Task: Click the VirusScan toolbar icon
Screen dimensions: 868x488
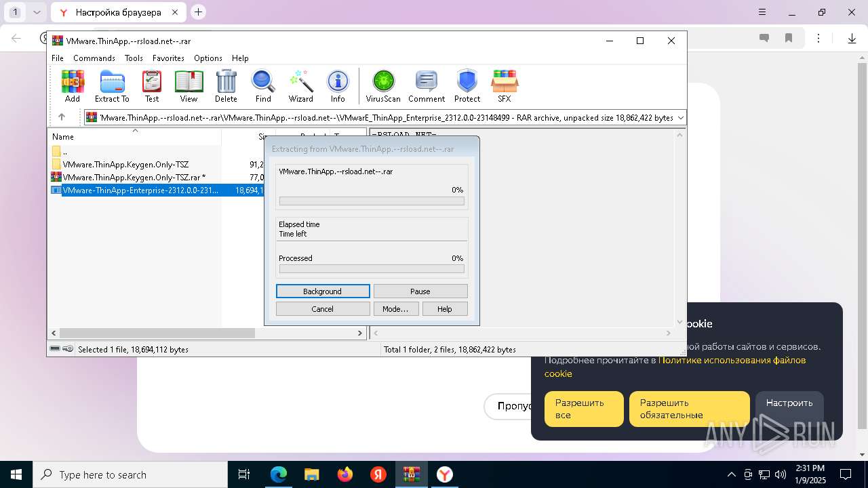Action: point(383,86)
